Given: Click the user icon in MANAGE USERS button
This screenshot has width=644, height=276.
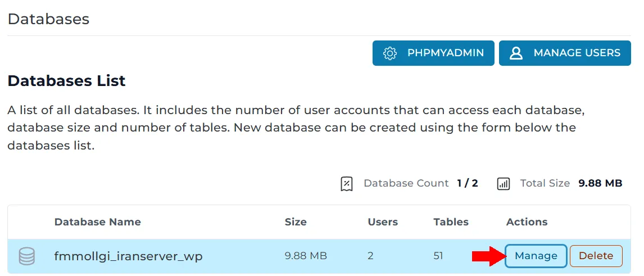Looking at the screenshot, I should pyautogui.click(x=516, y=53).
